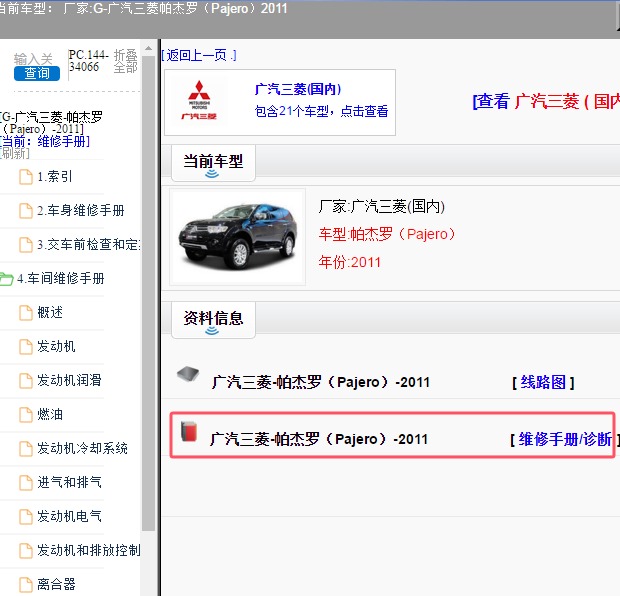Open tree item 2.车身维修手册
Screen dimensions: 620x596
[x=81, y=210]
